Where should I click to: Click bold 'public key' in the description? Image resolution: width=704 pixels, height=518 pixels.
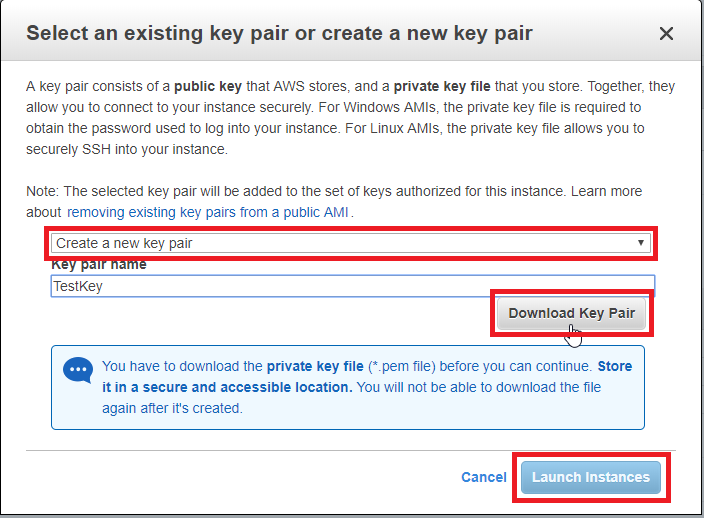[208, 86]
